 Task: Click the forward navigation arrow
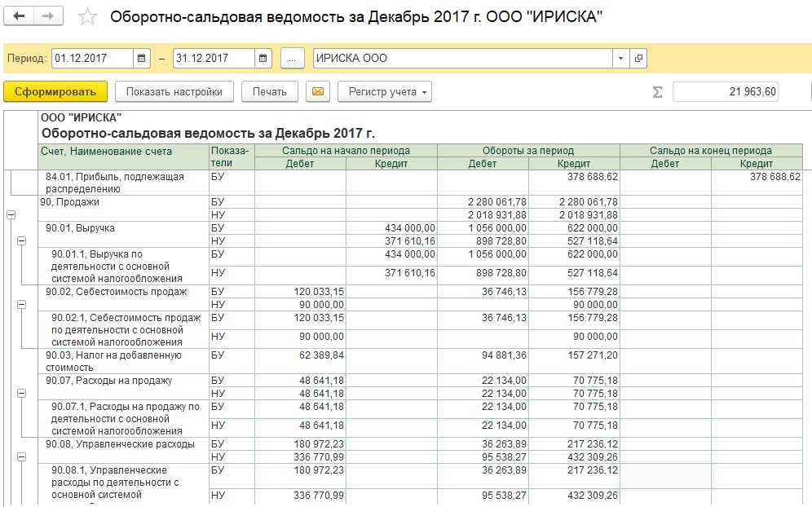coord(48,16)
